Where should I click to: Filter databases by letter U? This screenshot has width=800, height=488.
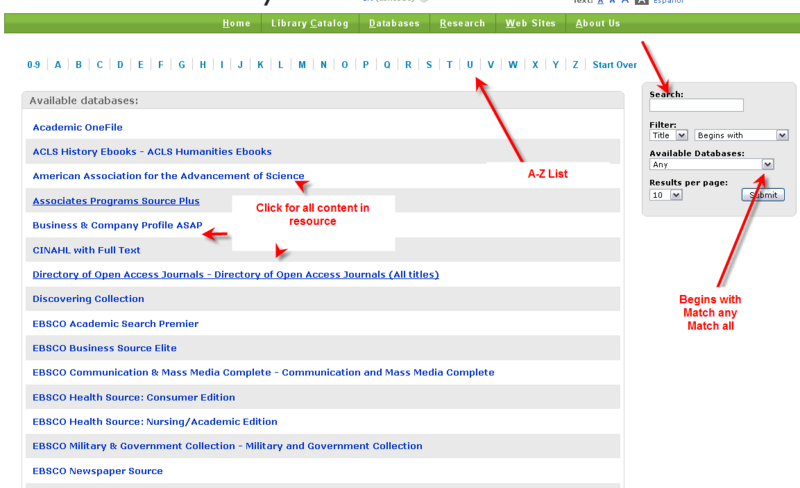470,65
